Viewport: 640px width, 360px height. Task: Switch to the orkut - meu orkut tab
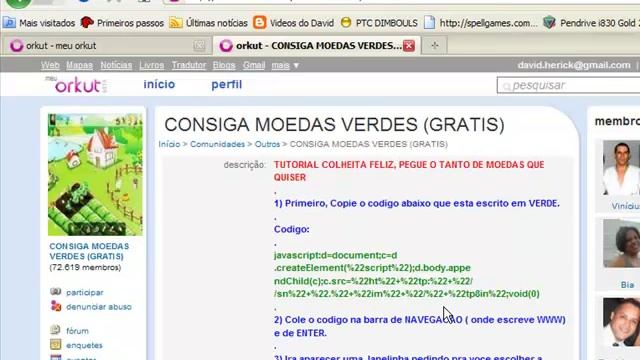pyautogui.click(x=106, y=46)
